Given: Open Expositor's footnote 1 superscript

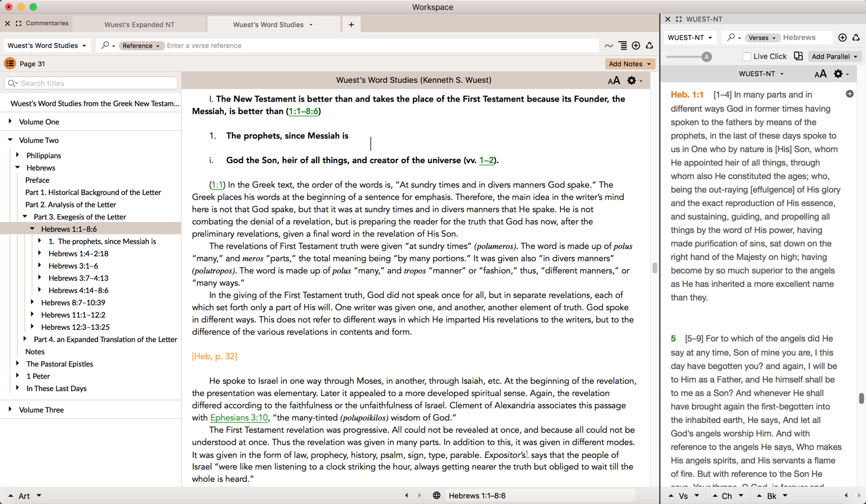Looking at the screenshot, I should pyautogui.click(x=527, y=453).
